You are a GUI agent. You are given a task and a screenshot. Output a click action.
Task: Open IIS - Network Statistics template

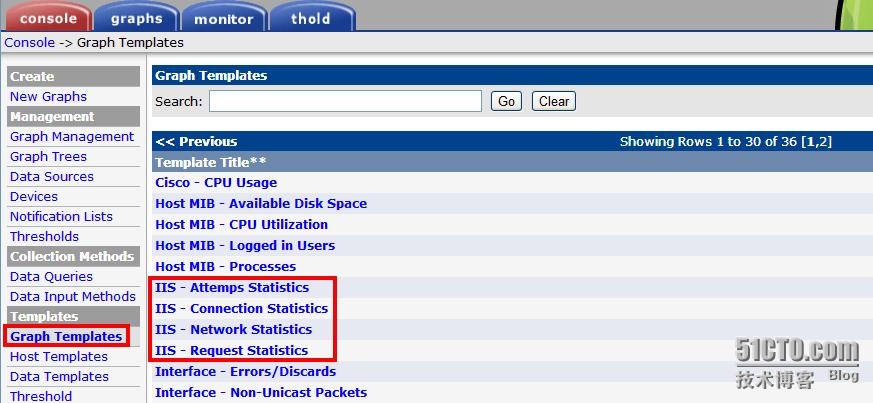(x=233, y=330)
